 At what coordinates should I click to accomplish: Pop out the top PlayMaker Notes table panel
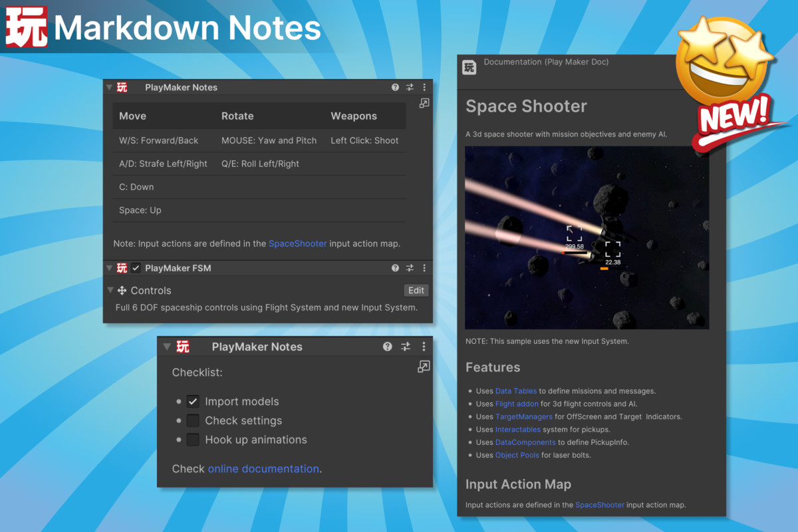tap(424, 103)
